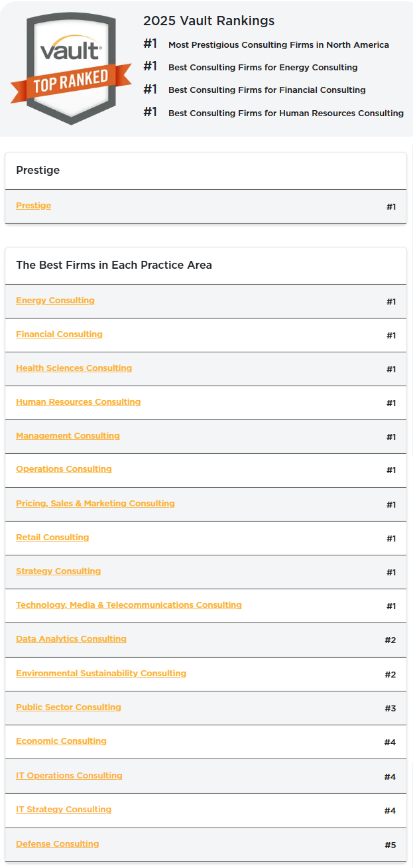413x868 pixels.
Task: Open the Retail Consulting ranking
Action: point(52,538)
